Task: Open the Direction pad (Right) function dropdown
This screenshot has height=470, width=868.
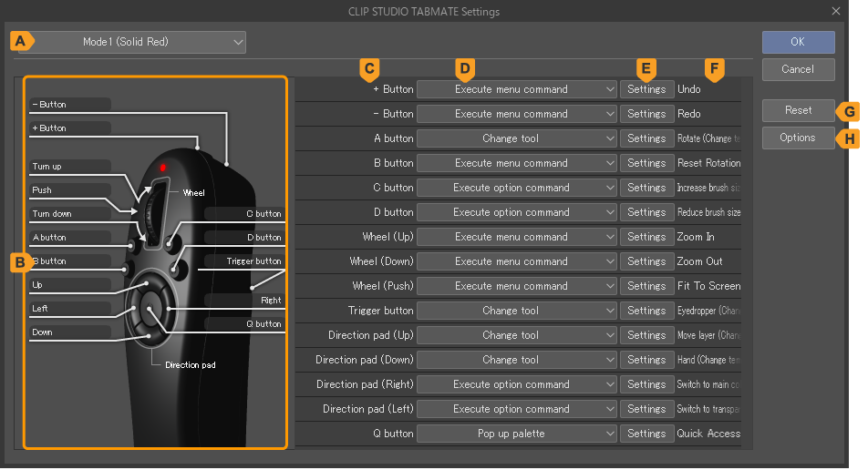Action: click(x=516, y=385)
